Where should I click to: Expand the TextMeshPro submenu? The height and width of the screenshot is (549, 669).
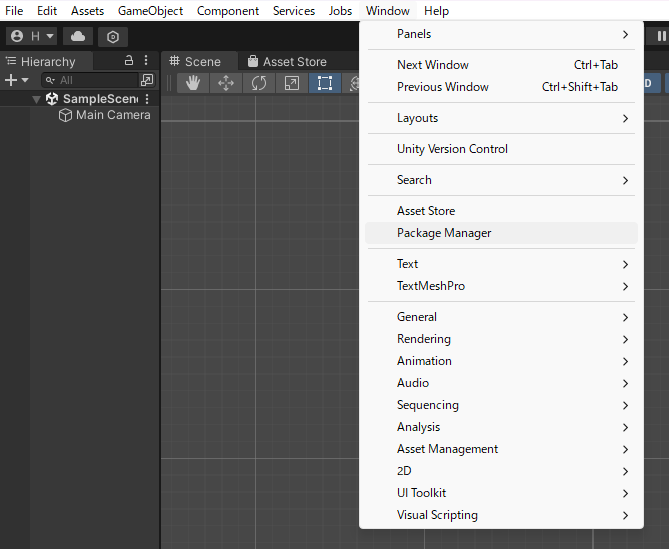coord(501,286)
